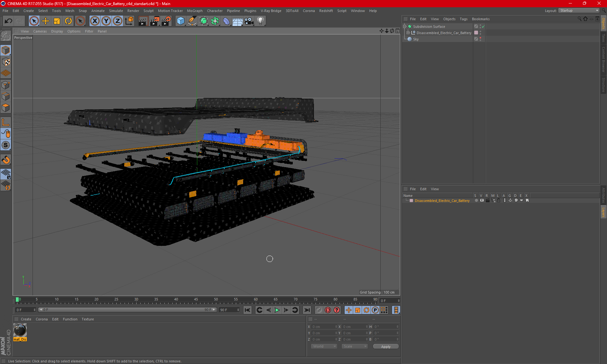Viewport: 607px width, 364px height.
Task: Click the Undo arrow icon
Action: point(9,21)
